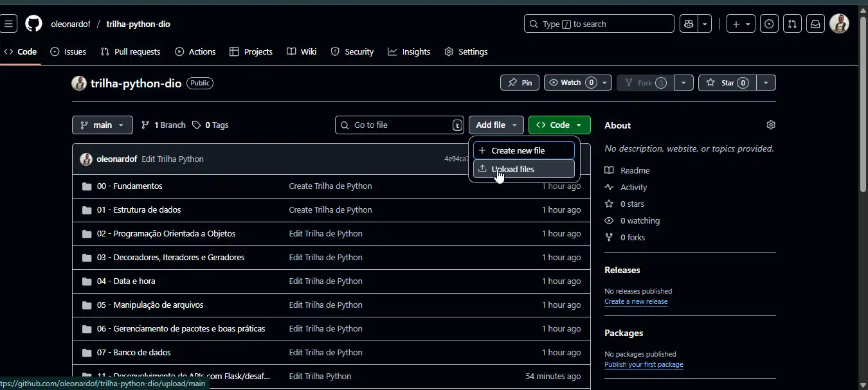Click folder icon of 00 - Fundamentos row

(87, 186)
